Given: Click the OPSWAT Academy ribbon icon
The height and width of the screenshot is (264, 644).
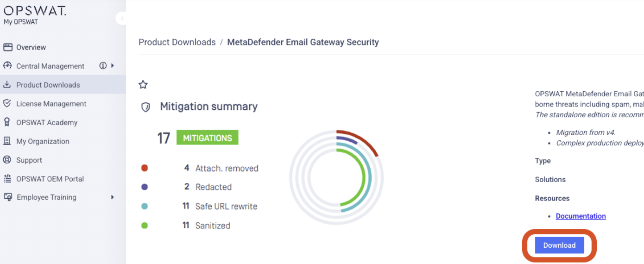Looking at the screenshot, I should pyautogui.click(x=7, y=122).
